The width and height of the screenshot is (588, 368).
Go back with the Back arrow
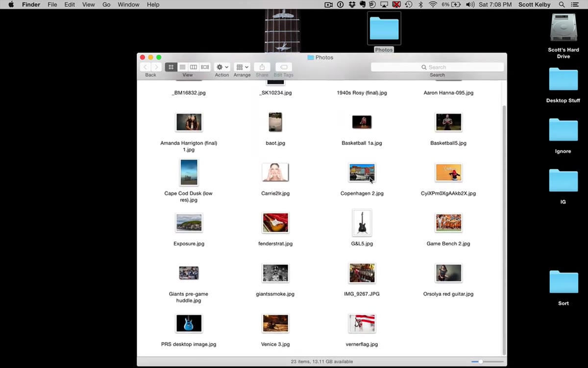[x=146, y=67]
